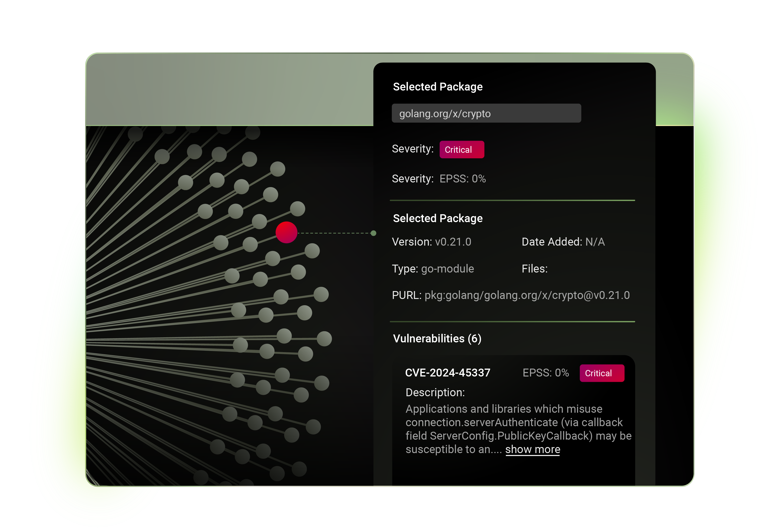Click the Files: label

point(534,269)
